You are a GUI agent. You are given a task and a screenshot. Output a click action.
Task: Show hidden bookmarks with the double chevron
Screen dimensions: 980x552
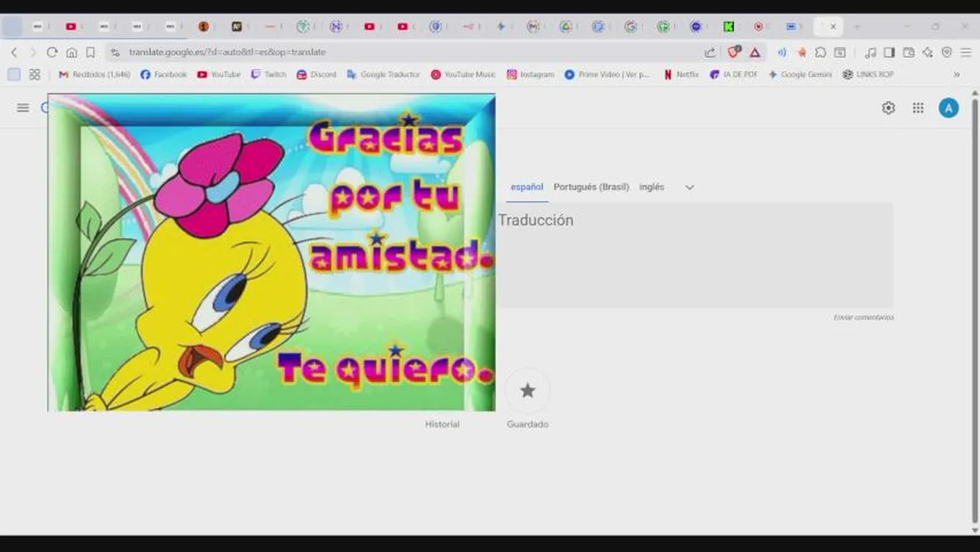pyautogui.click(x=956, y=74)
